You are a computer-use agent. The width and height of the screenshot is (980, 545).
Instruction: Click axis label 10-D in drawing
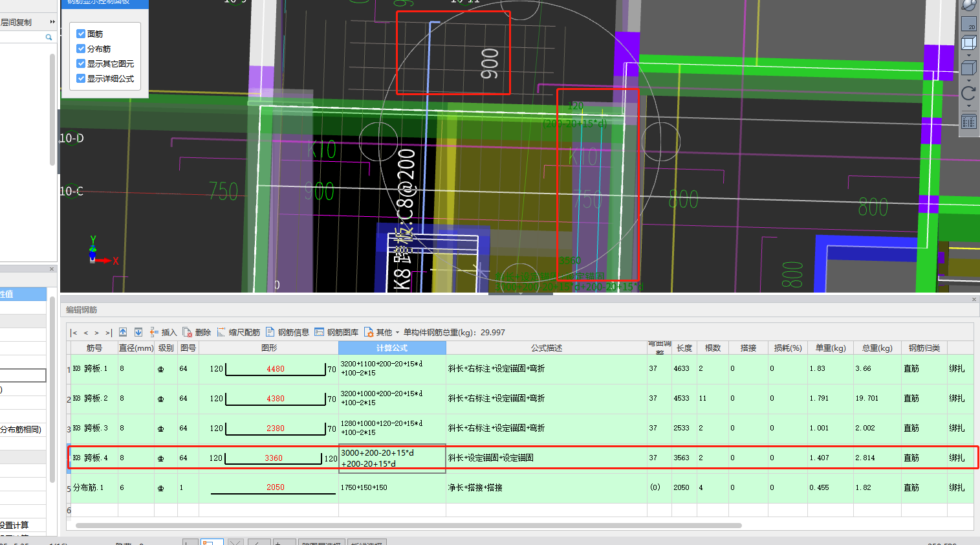(71, 138)
